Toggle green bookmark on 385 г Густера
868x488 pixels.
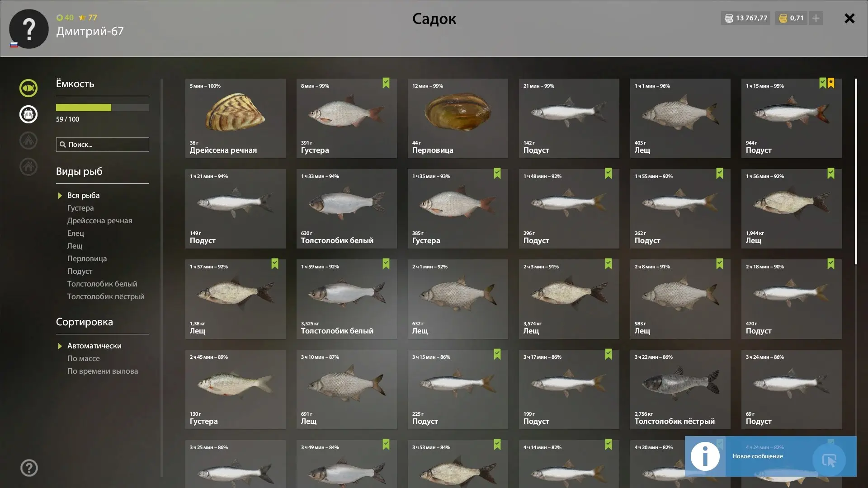497,174
